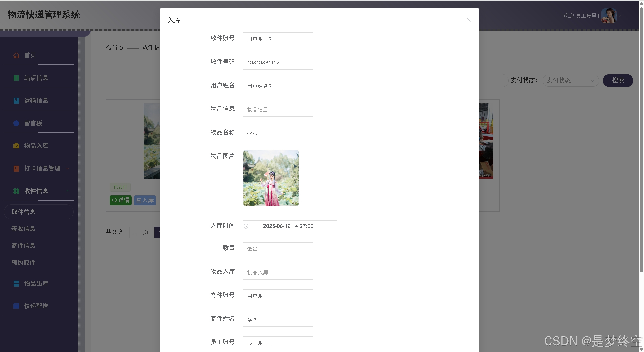Open 预约取件 from the sidebar
Image resolution: width=644 pixels, height=352 pixels.
[x=23, y=262]
